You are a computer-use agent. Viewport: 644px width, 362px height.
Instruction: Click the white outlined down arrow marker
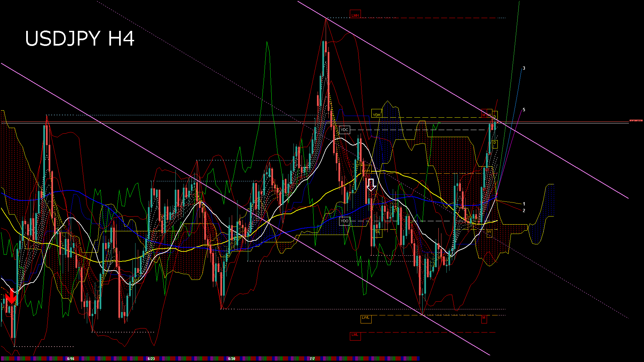tap(371, 185)
